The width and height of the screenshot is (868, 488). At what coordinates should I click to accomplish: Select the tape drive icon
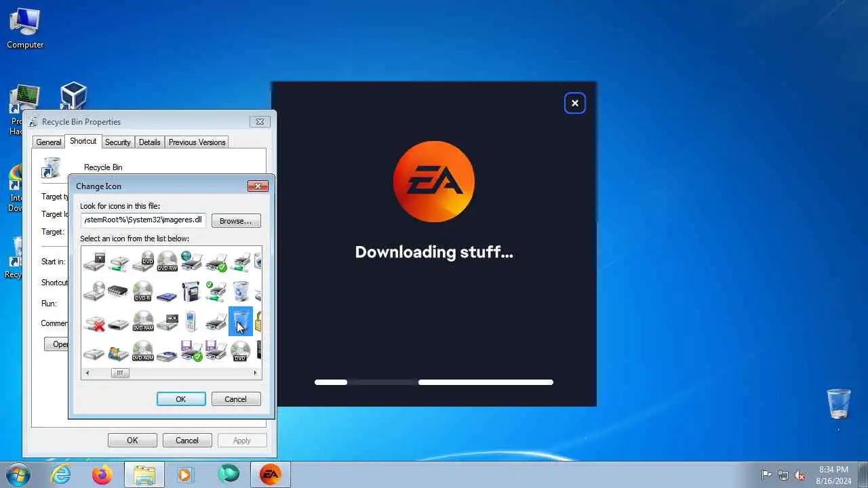coord(167,322)
